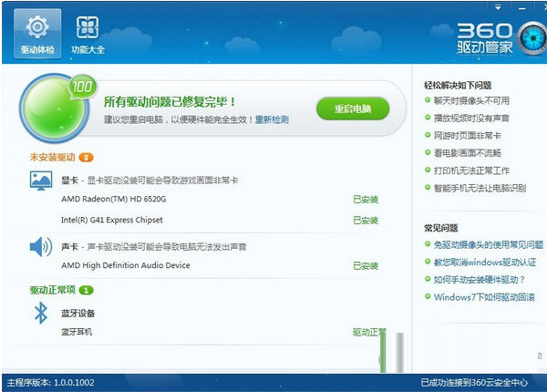Open 免驱动摄像头的使用常见问题 link

coord(489,245)
